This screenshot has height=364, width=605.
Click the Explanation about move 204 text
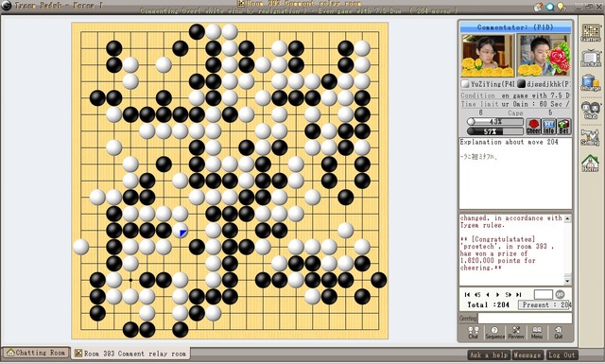(509, 142)
